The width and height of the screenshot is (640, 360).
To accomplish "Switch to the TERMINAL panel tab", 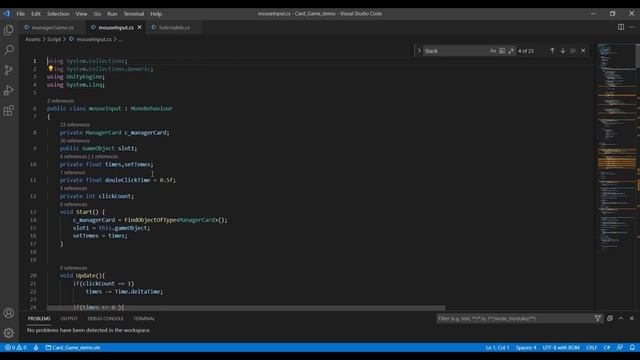I will point(144,318).
